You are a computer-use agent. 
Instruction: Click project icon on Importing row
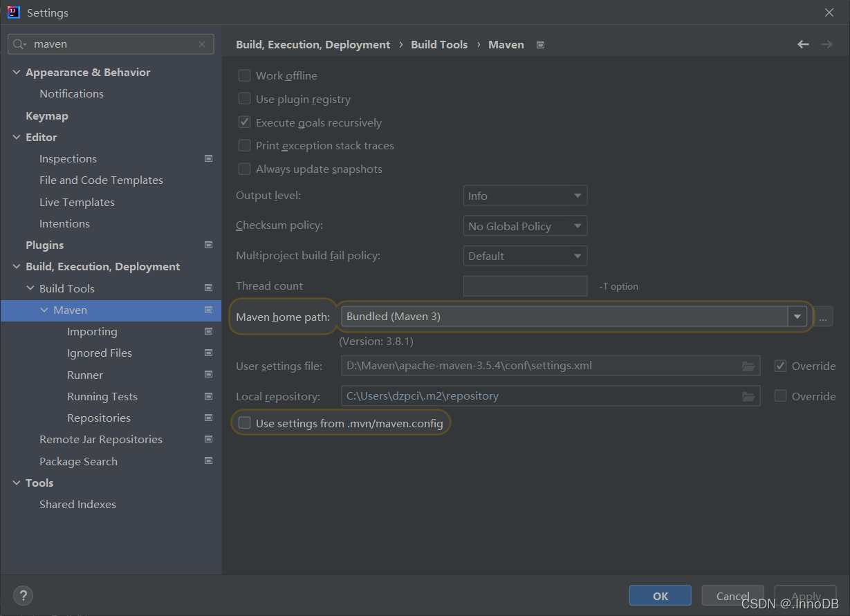(x=208, y=331)
